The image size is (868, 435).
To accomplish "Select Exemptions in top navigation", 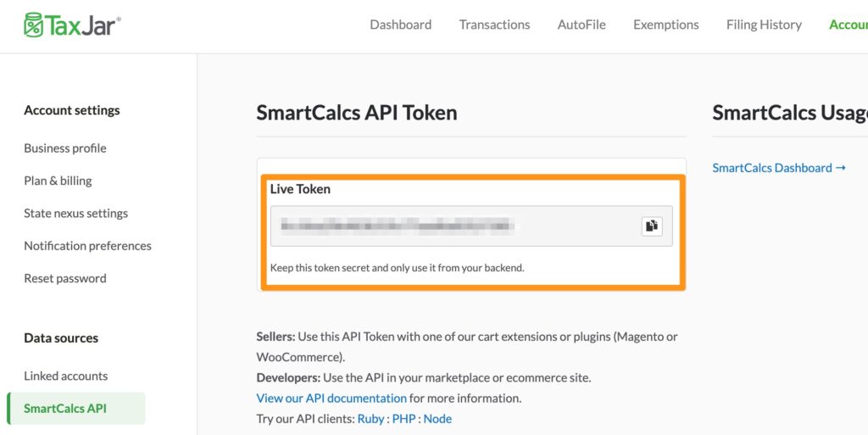I will tap(665, 25).
